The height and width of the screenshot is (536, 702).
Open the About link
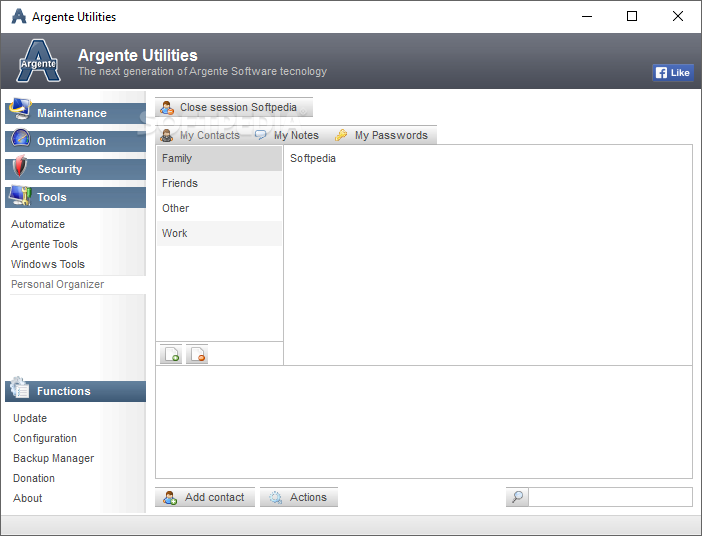tap(27, 498)
